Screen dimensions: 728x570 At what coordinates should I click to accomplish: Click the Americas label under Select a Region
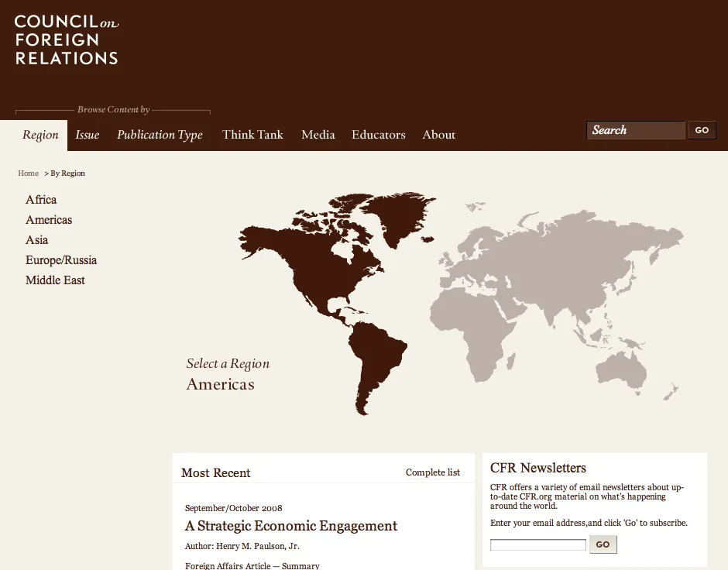[221, 384]
